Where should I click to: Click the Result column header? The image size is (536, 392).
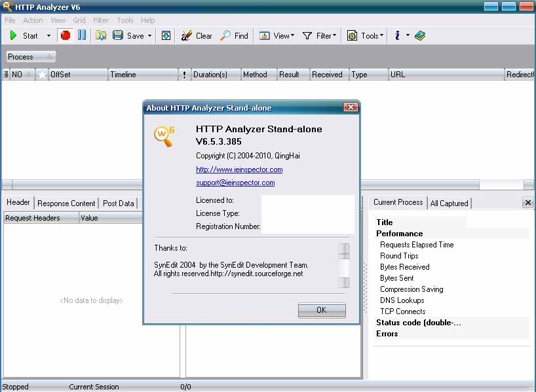293,75
